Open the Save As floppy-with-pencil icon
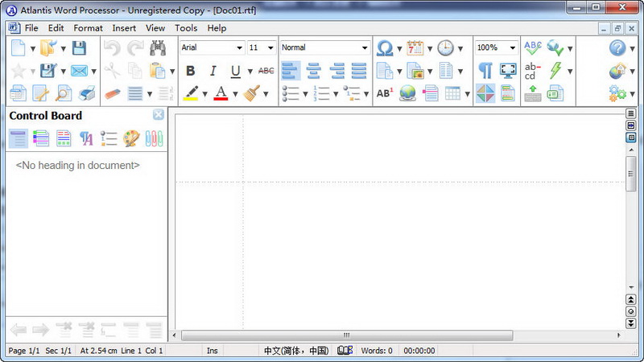 (48, 71)
